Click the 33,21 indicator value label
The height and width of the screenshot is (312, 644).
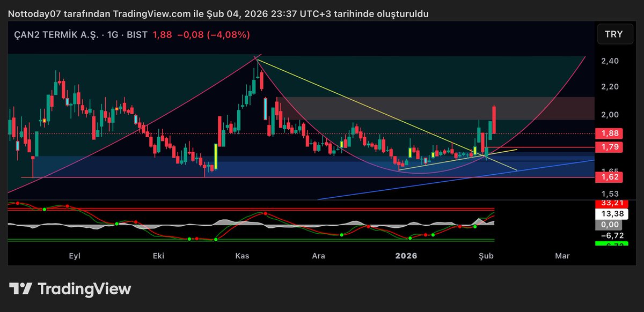click(611, 203)
